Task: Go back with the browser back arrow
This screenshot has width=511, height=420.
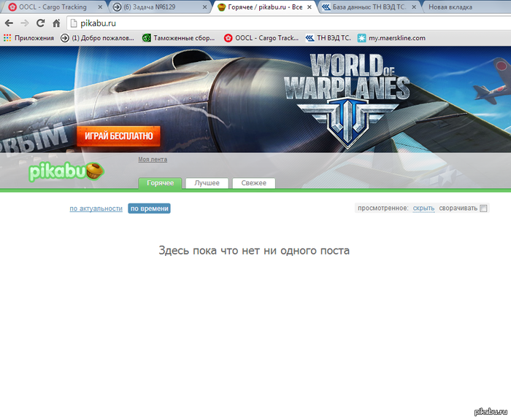Action: [9, 23]
